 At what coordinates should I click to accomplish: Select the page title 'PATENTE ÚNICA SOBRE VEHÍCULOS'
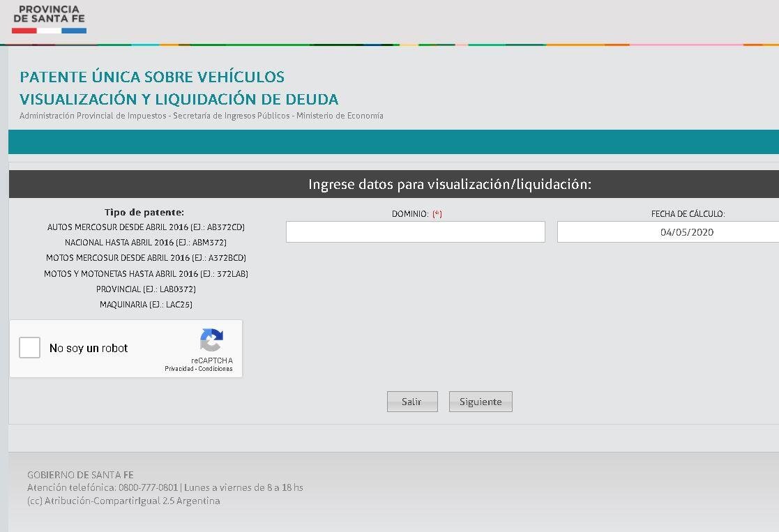point(151,77)
